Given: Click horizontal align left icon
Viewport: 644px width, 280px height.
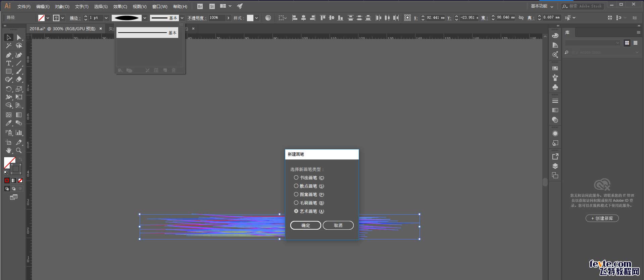Looking at the screenshot, I should tap(295, 18).
